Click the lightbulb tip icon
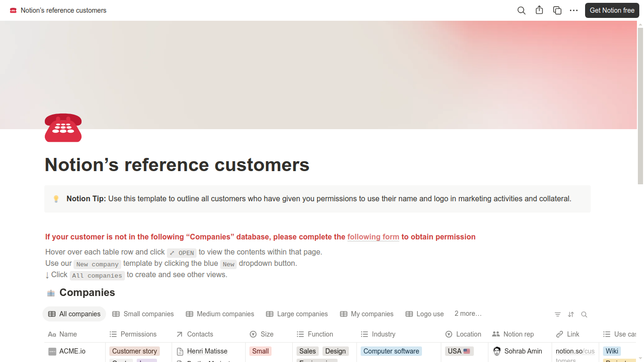This screenshot has width=644, height=362. coord(56,199)
